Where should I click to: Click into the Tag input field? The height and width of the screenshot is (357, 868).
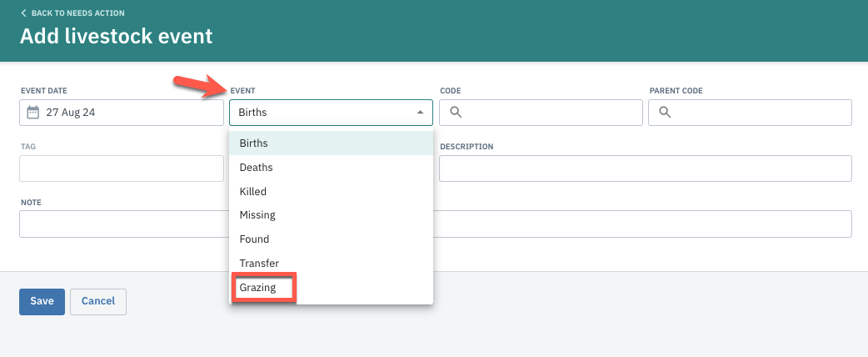[122, 168]
